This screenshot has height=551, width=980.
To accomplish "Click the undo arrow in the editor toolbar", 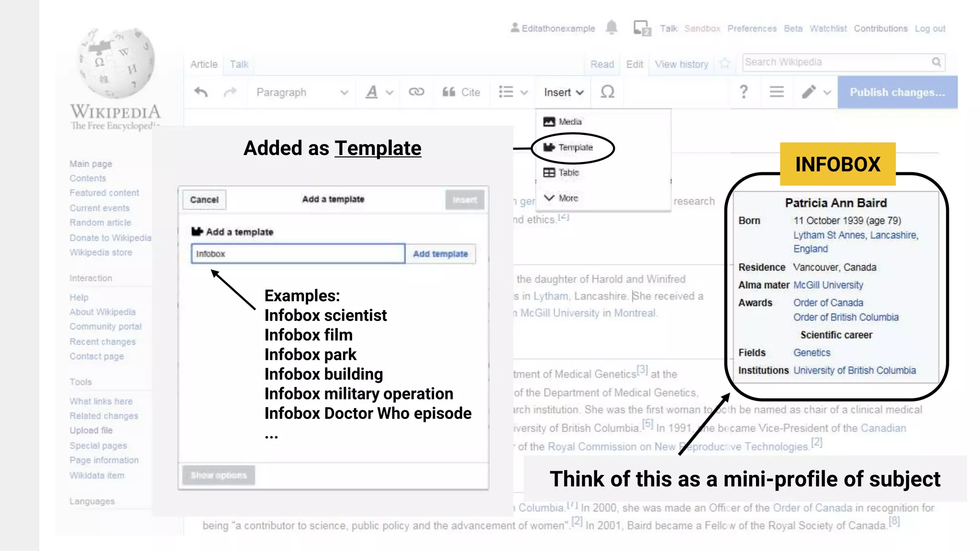I will click(201, 92).
